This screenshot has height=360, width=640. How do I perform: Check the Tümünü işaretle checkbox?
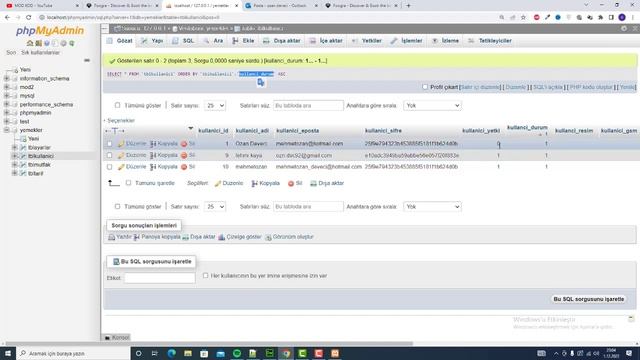point(129,183)
